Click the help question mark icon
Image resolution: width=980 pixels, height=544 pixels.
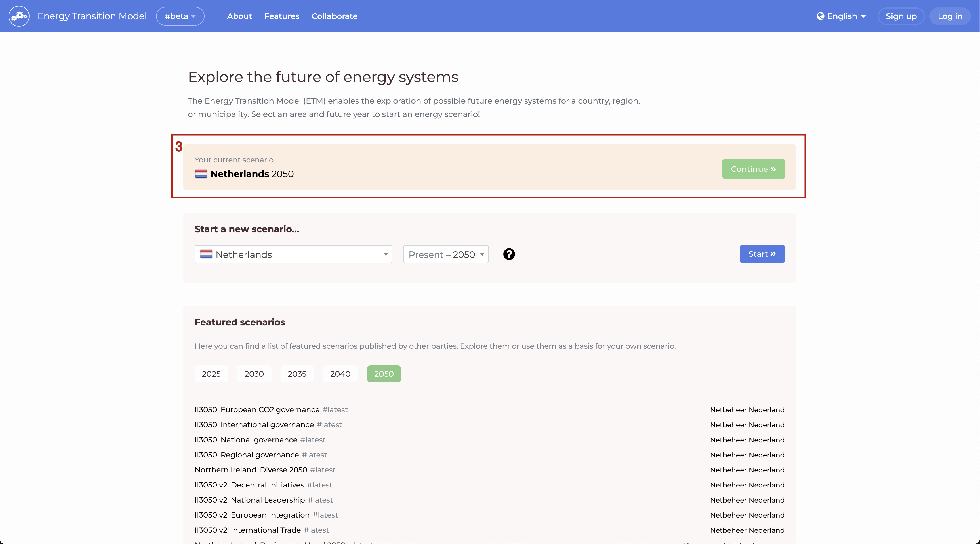(x=509, y=254)
